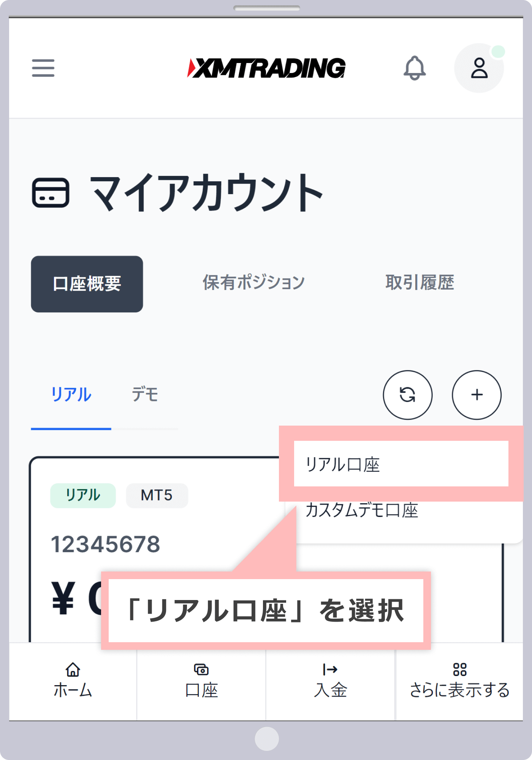This screenshot has width=532, height=760.
Task: Open the 取引履歴 tab
Action: click(420, 283)
